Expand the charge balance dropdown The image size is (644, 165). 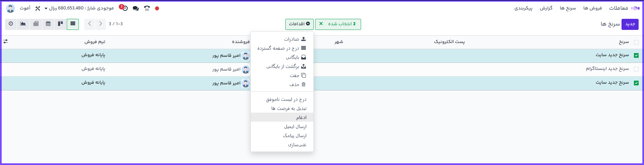coord(46,8)
